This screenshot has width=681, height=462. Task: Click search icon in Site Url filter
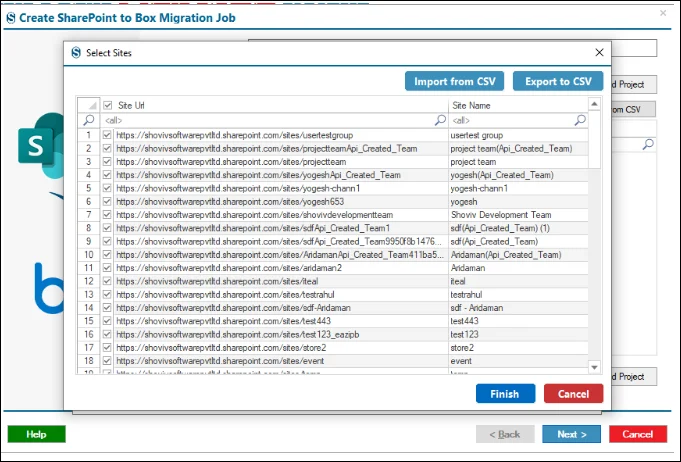pos(440,120)
